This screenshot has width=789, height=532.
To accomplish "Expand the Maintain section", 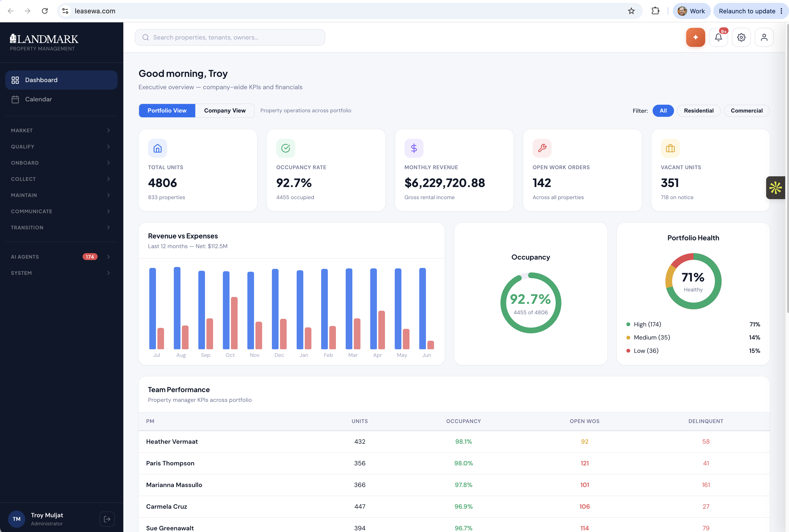I will pyautogui.click(x=61, y=195).
